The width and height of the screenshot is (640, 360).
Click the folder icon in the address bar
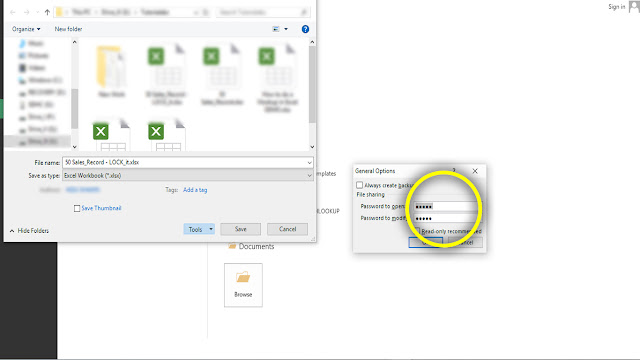click(x=59, y=12)
